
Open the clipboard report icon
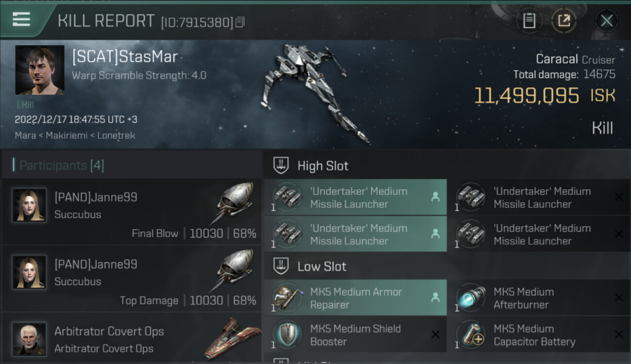(x=529, y=20)
